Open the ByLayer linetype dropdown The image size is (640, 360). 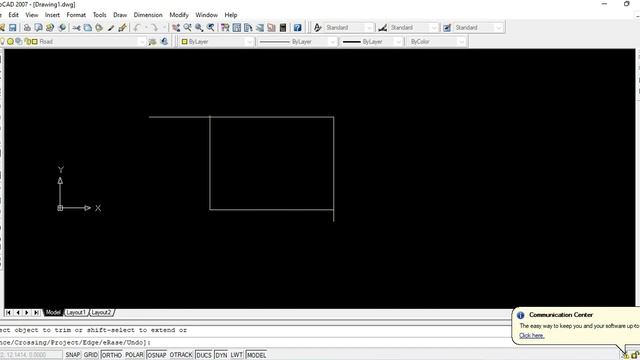(332, 42)
